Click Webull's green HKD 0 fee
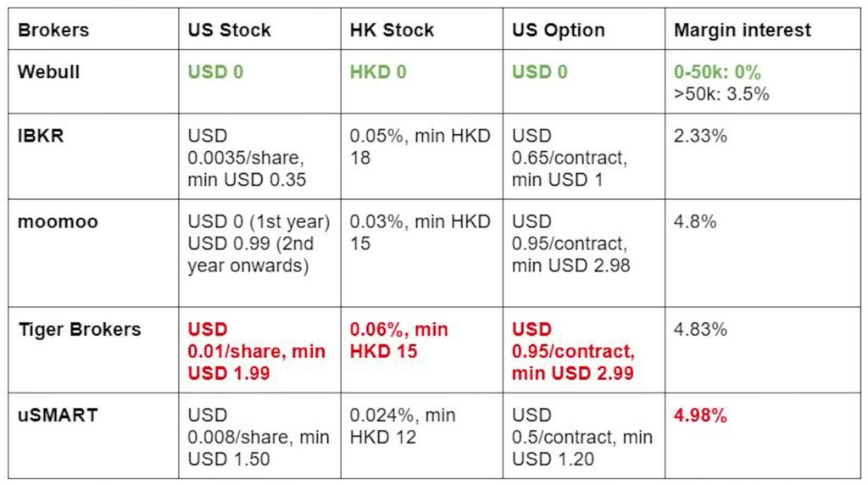This screenshot has width=868, height=485. click(378, 72)
